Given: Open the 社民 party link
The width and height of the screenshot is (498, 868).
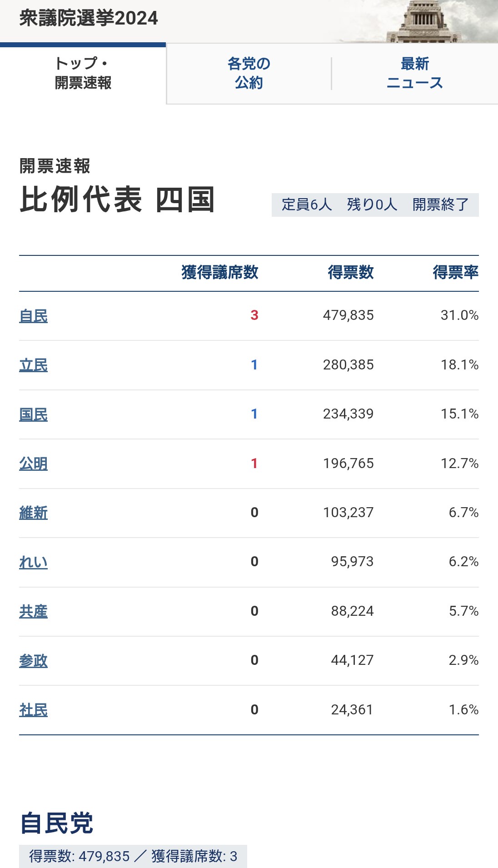Looking at the screenshot, I should pyautogui.click(x=33, y=710).
